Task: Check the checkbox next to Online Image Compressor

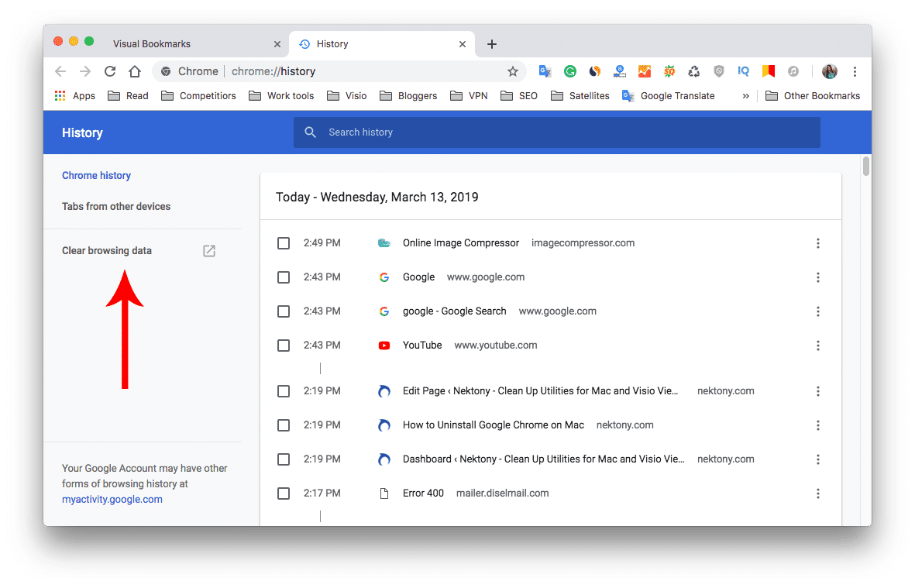Action: pyautogui.click(x=284, y=242)
